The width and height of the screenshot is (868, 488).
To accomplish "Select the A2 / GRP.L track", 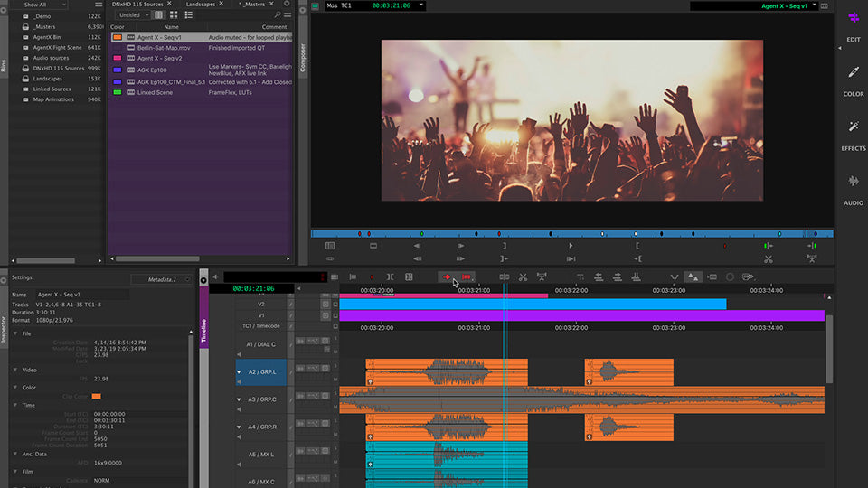I will click(260, 371).
